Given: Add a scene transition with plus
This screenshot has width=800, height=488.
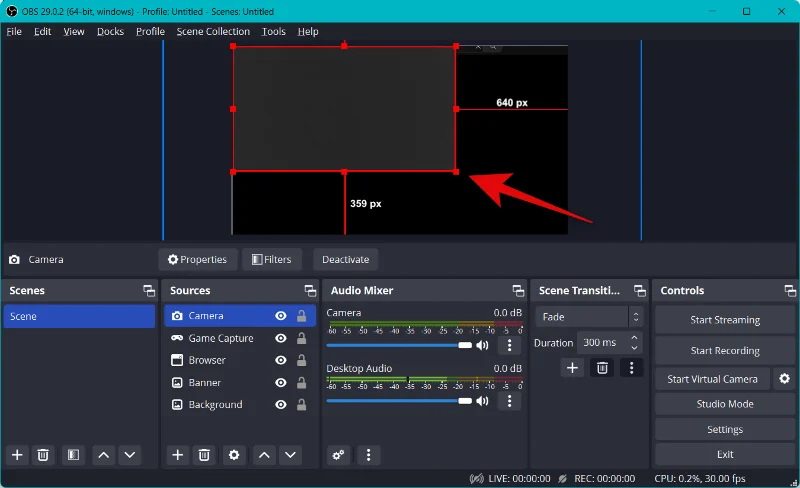Looking at the screenshot, I should coord(572,368).
